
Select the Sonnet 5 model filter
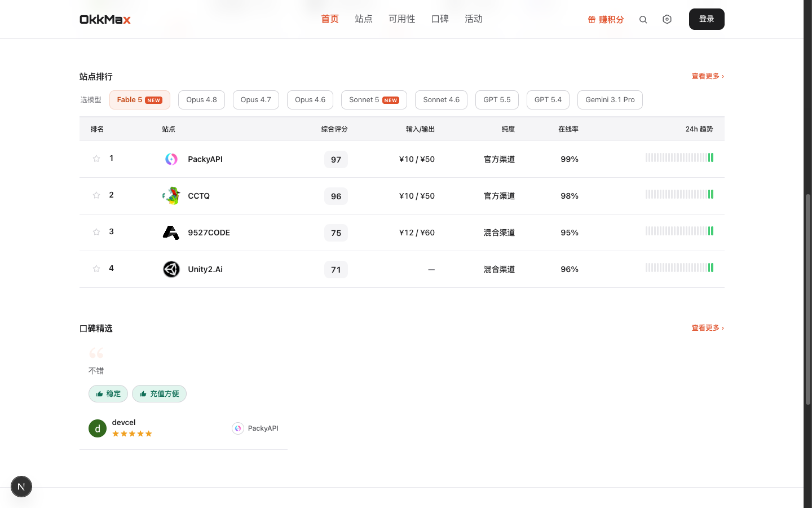point(374,100)
